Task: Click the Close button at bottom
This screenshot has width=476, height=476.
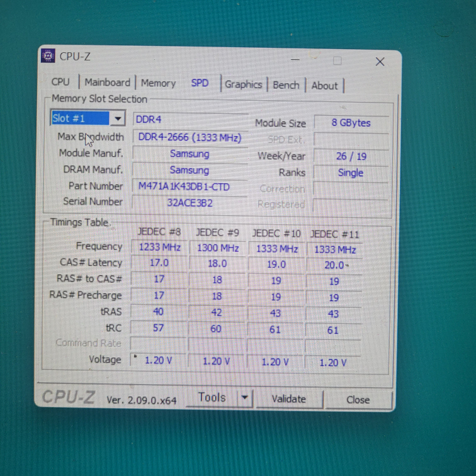Action: [358, 400]
